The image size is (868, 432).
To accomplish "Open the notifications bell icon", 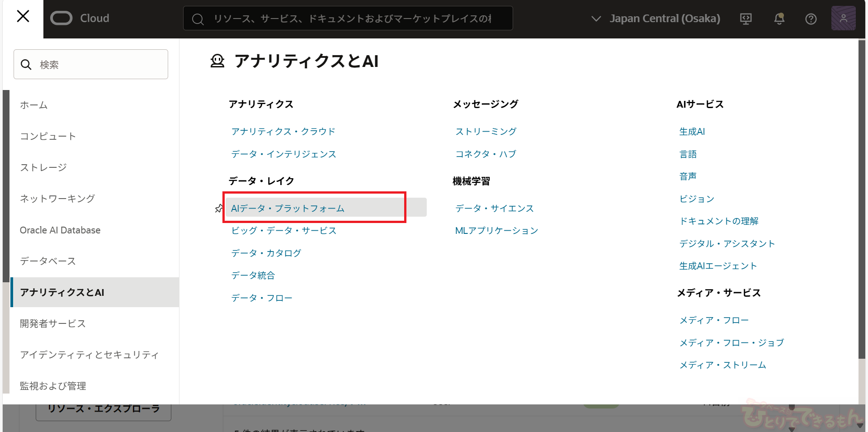I will (779, 19).
